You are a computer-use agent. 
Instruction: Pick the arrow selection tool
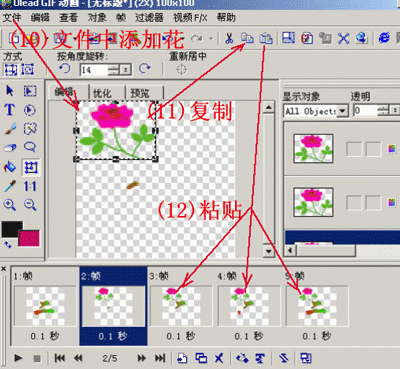click(x=10, y=91)
